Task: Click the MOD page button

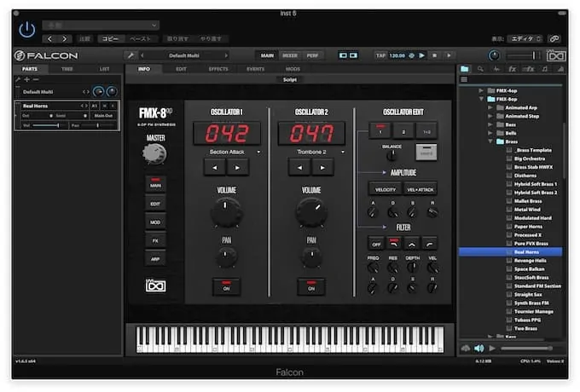Action: tap(155, 222)
